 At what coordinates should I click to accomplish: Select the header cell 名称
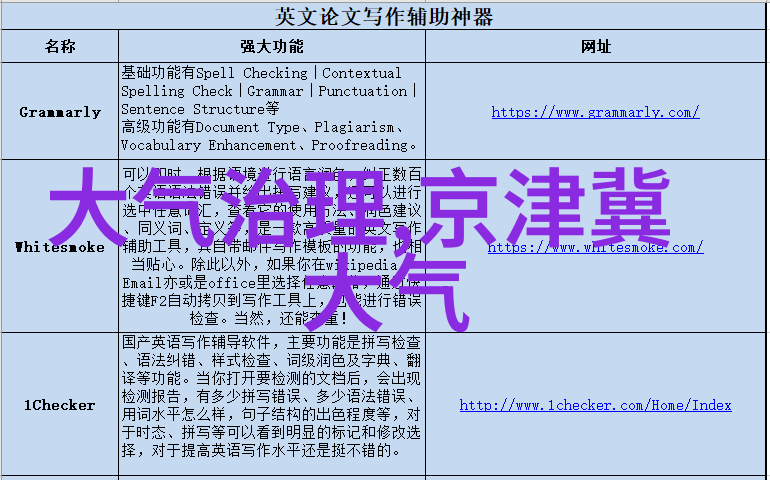pos(60,47)
